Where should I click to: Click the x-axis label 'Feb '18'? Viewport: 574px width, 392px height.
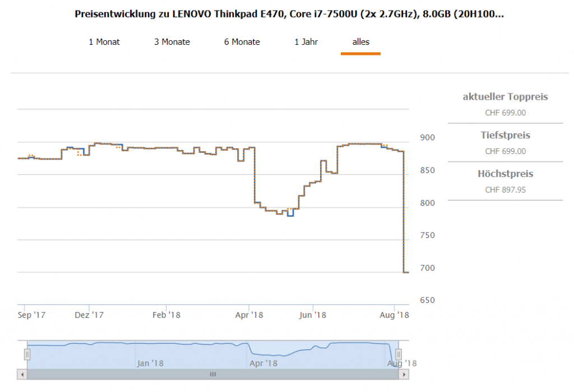(x=166, y=315)
